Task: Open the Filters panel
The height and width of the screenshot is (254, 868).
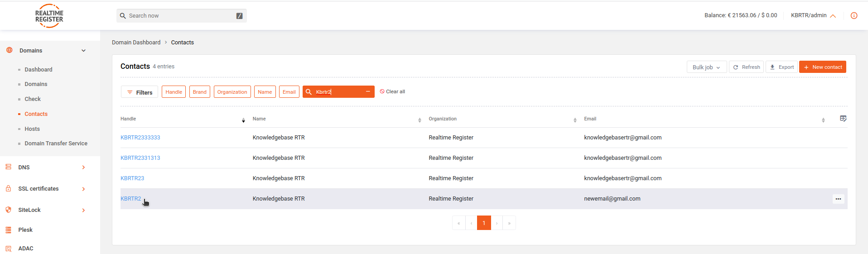Action: coord(140,92)
